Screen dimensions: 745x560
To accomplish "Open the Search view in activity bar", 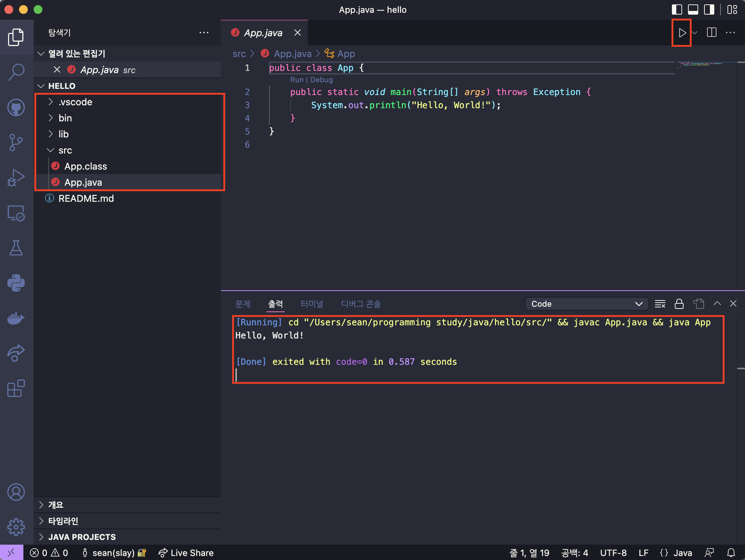I will [x=16, y=72].
